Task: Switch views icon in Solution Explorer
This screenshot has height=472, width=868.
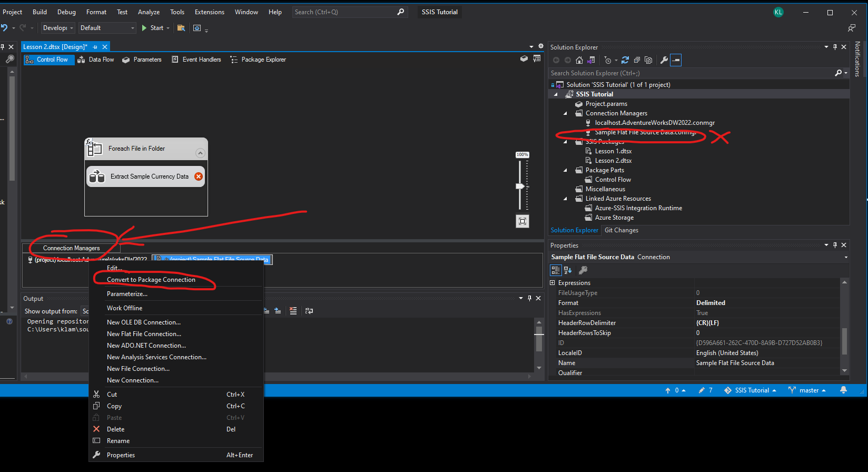Action: [x=591, y=60]
